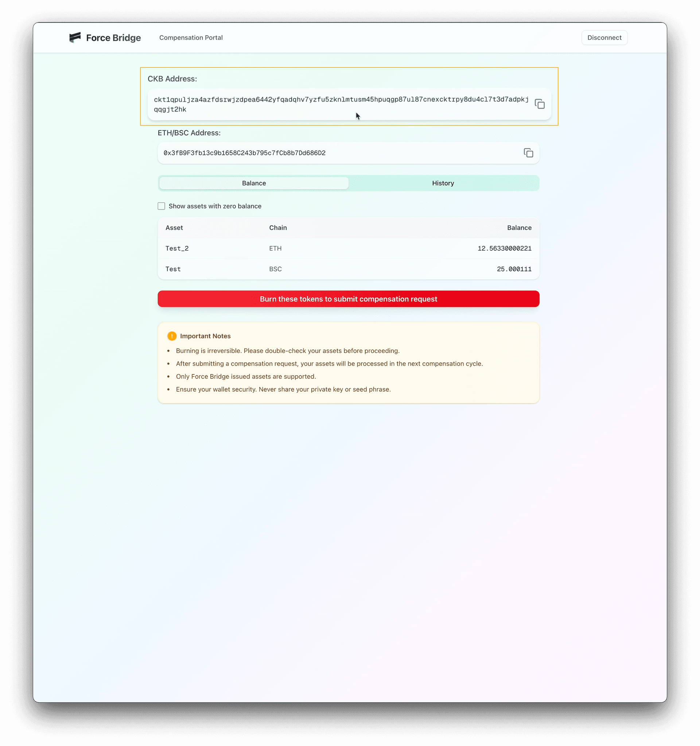Copy the CKB address
The width and height of the screenshot is (700, 746).
pos(540,104)
